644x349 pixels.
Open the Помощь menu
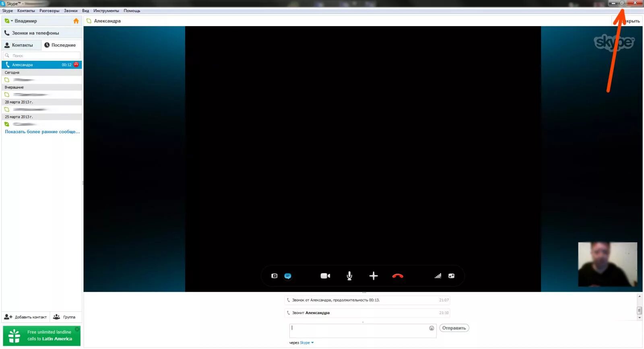132,11
